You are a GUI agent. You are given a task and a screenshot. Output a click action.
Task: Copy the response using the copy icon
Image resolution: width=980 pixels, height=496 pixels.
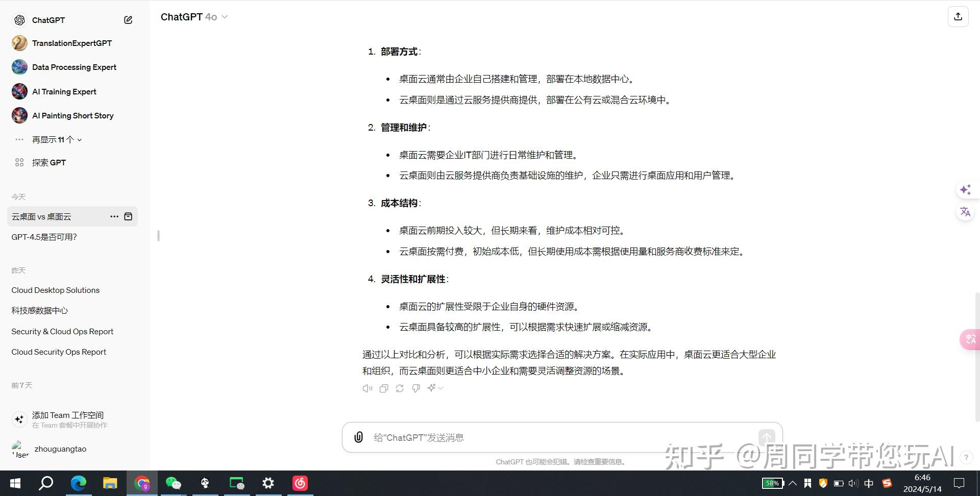click(x=383, y=388)
